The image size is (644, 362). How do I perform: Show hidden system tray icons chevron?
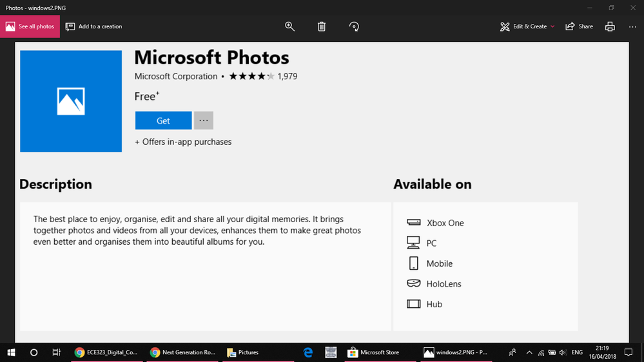point(529,352)
